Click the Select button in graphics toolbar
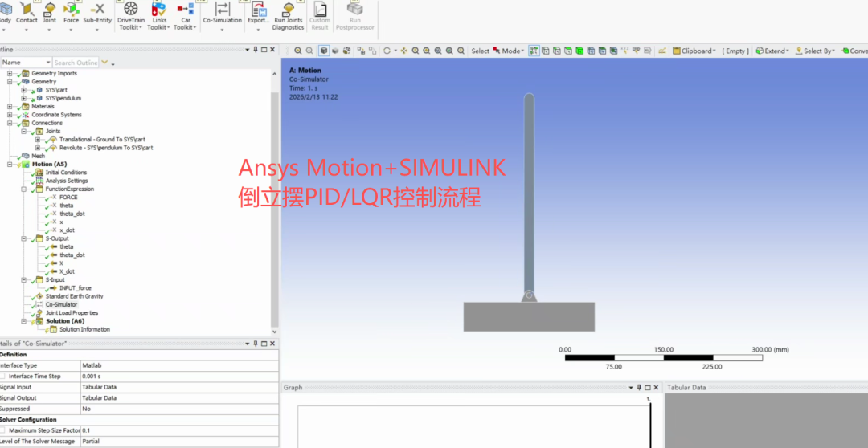The height and width of the screenshot is (448, 868). pos(480,51)
